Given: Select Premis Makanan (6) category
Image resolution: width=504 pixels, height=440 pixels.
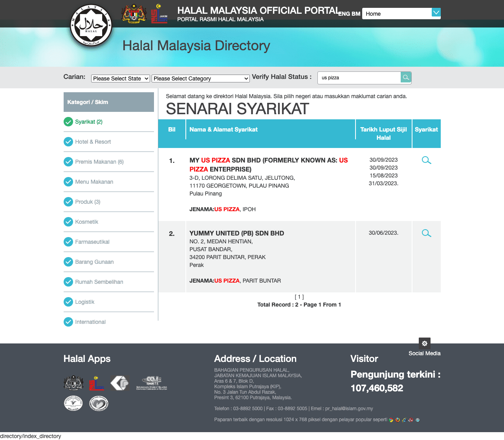Looking at the screenshot, I should 99,162.
